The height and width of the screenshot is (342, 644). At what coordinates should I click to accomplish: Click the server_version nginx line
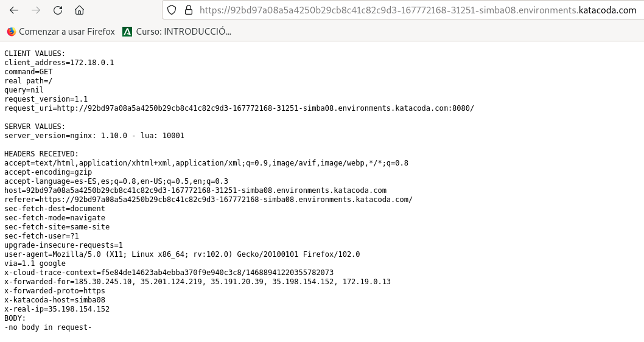pyautogui.click(x=94, y=136)
